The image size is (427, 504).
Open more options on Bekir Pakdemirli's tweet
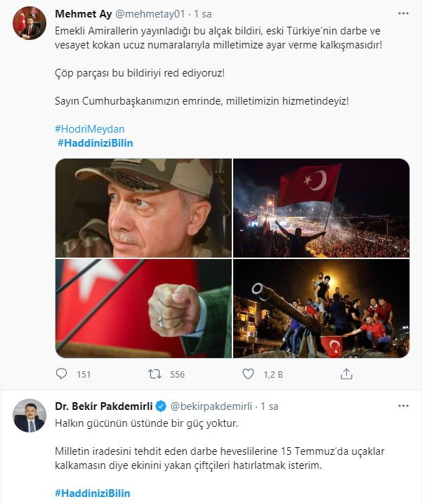pyautogui.click(x=402, y=406)
